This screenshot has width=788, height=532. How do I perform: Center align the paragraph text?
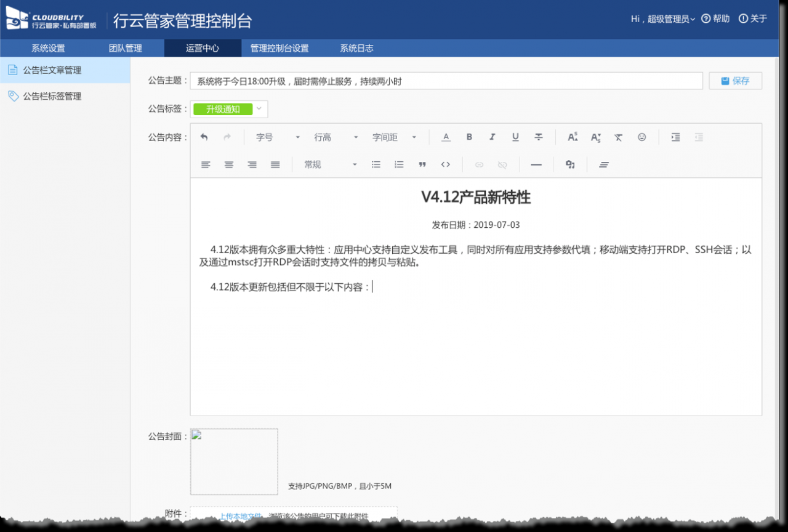click(229, 164)
